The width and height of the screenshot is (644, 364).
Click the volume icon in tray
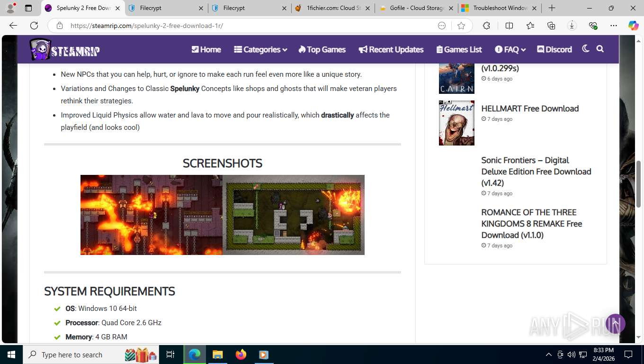tap(571, 355)
